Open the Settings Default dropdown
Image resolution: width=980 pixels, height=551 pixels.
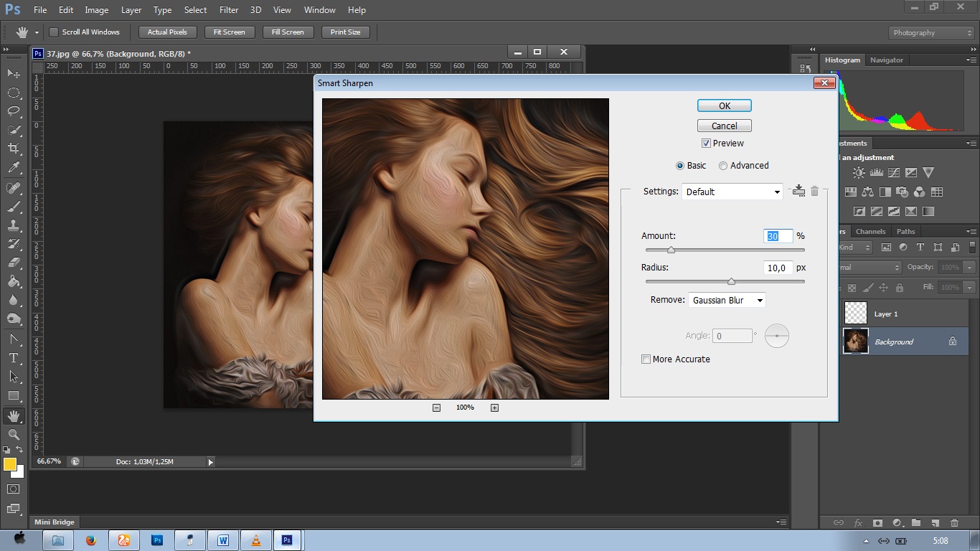coord(732,192)
